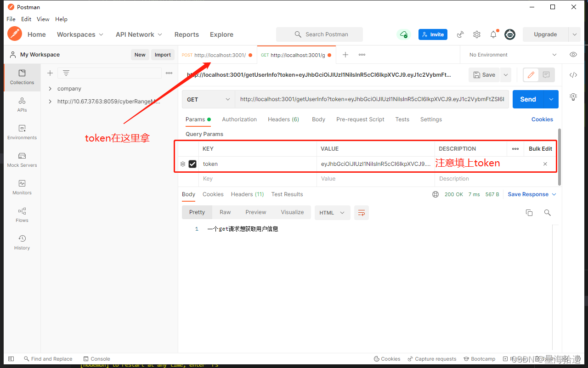Uncheck the token query param checkbox

[x=192, y=164]
